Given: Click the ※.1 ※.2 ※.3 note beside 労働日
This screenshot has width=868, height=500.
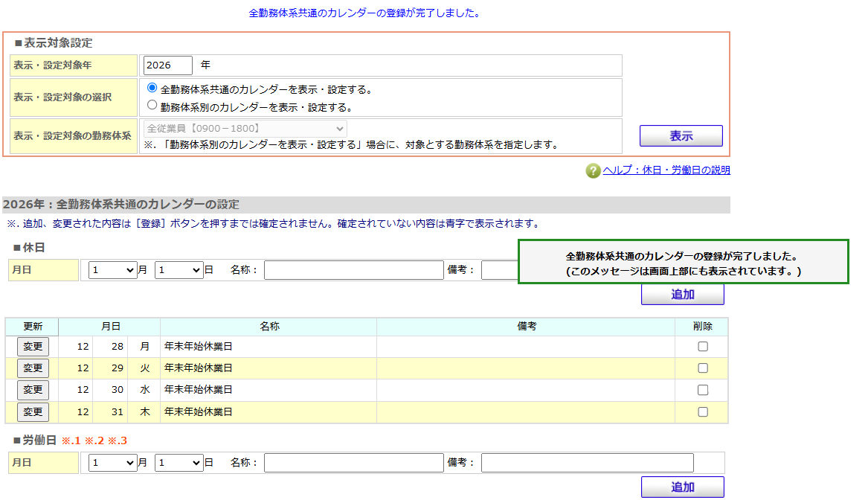Looking at the screenshot, I should (94, 440).
